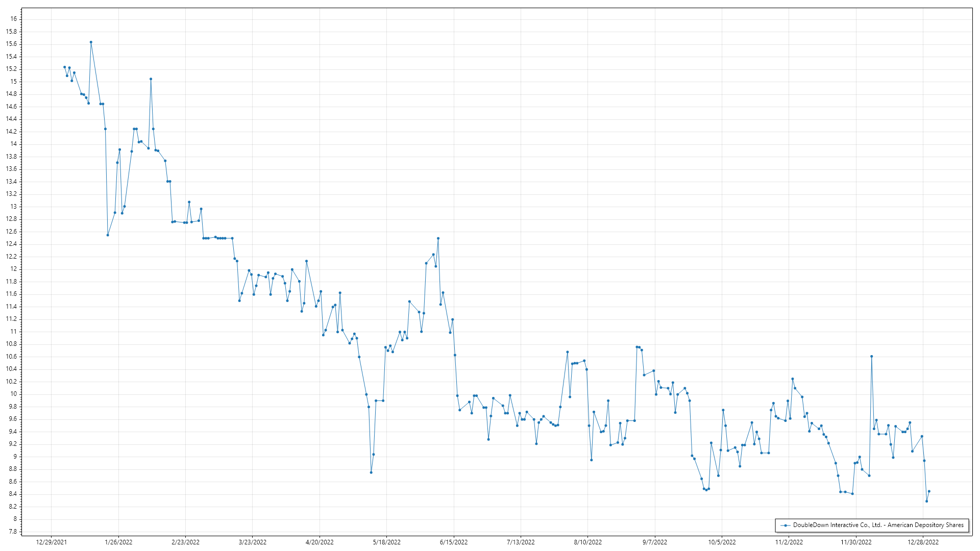Click the 3/23/2022 x-axis date label

pyautogui.click(x=253, y=542)
